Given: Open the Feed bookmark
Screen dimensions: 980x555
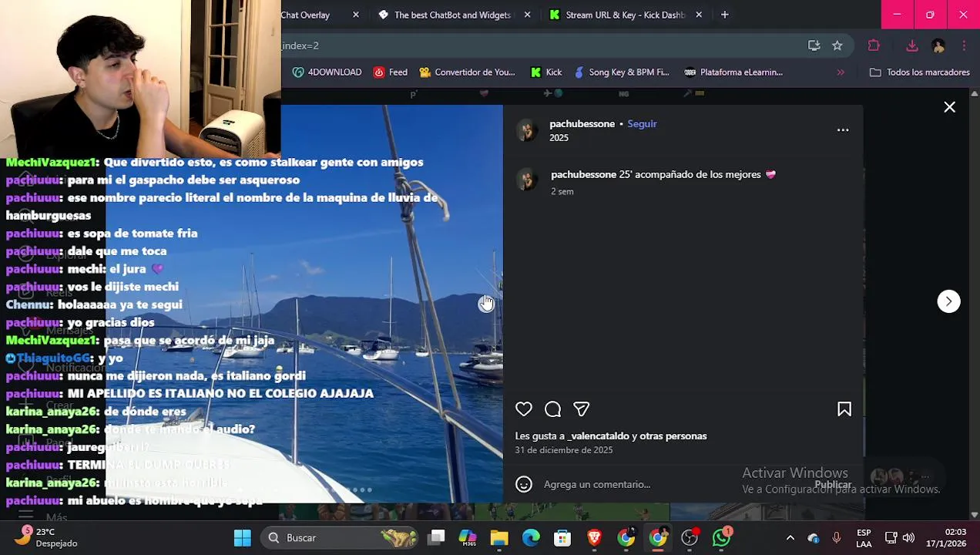Looking at the screenshot, I should tap(391, 72).
